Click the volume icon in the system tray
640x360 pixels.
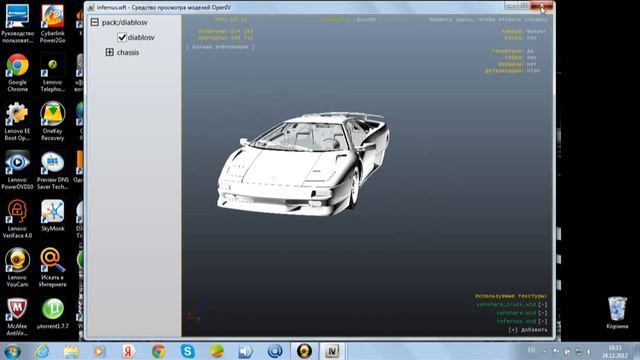tap(589, 351)
